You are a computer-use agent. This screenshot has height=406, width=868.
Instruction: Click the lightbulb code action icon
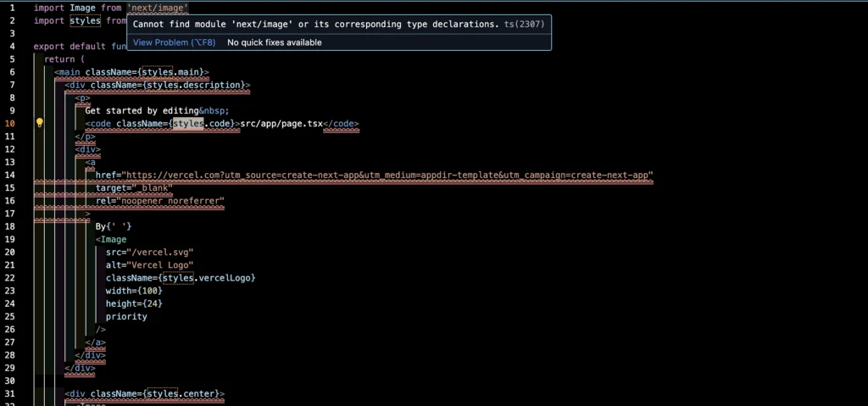tap(39, 123)
